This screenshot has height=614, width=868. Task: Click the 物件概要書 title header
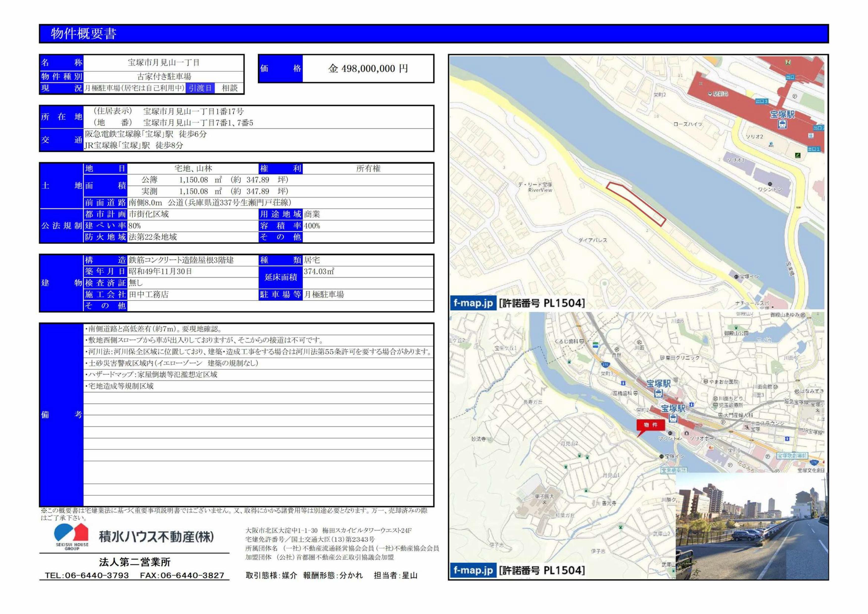point(84,34)
